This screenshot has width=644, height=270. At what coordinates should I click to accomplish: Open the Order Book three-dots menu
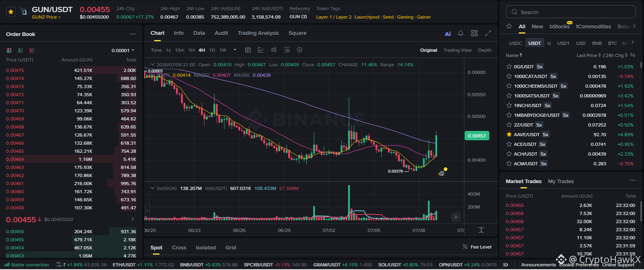[133, 34]
